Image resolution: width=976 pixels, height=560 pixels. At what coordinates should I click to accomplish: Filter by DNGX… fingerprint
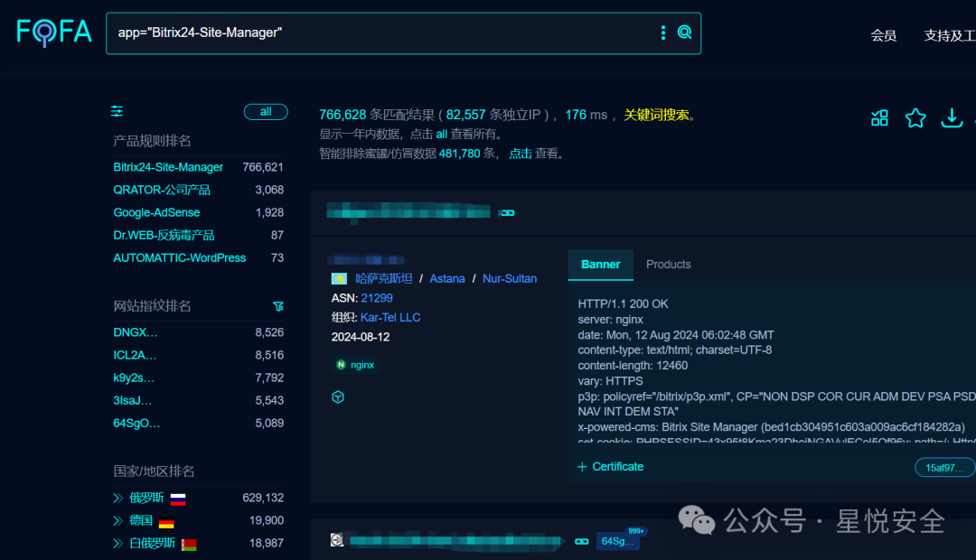tap(135, 332)
